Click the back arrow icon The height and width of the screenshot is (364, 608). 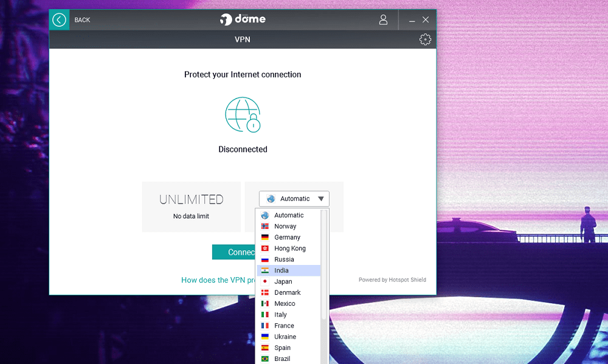[x=60, y=20]
